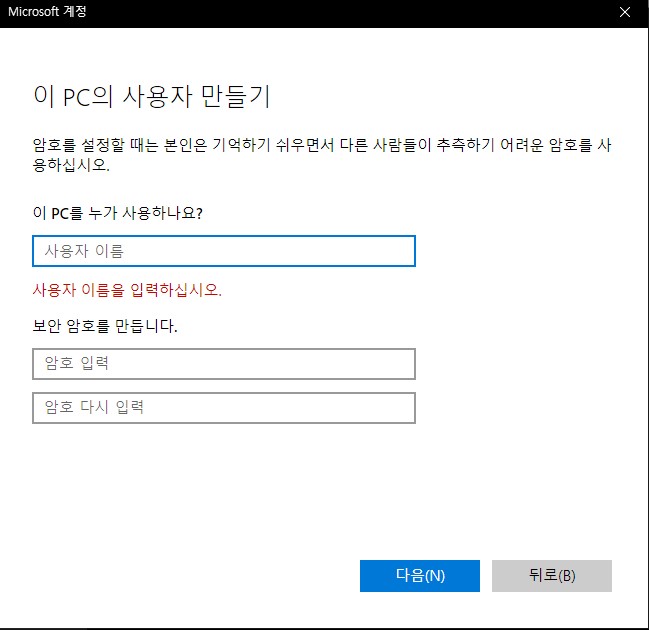This screenshot has height=630, width=649.
Task: Click the red error text 사용자 이름을 입력하십시오
Action: pyautogui.click(x=127, y=290)
